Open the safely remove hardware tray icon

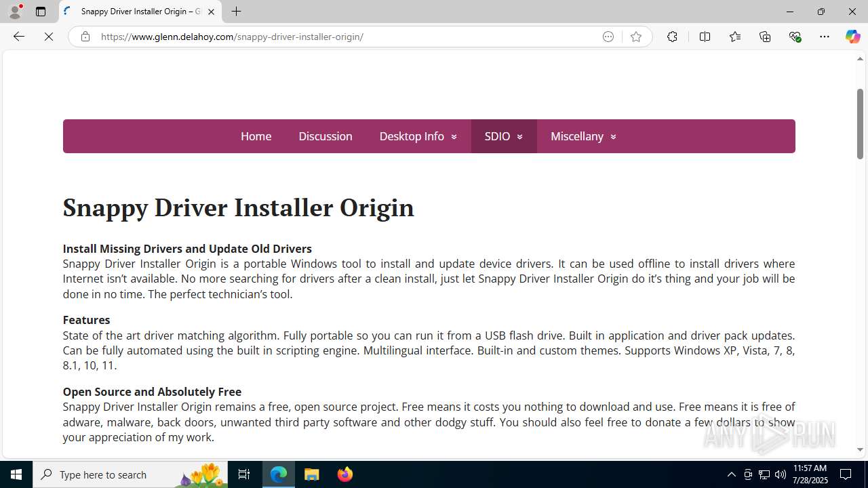(x=748, y=474)
